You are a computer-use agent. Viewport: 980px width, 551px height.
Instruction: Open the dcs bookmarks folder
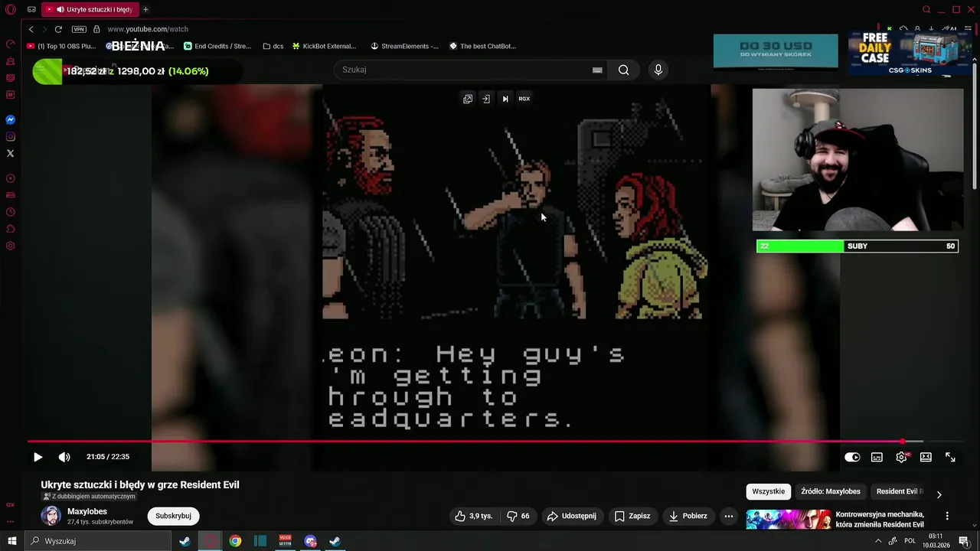[x=273, y=46]
